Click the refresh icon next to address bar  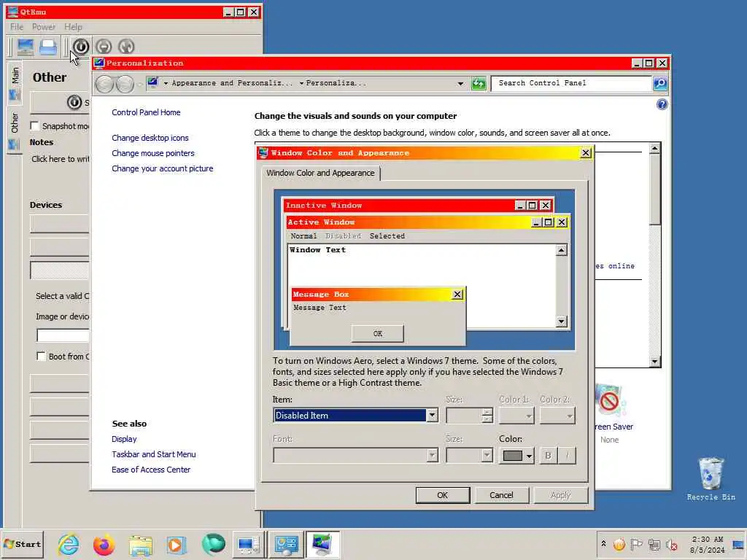coord(479,84)
